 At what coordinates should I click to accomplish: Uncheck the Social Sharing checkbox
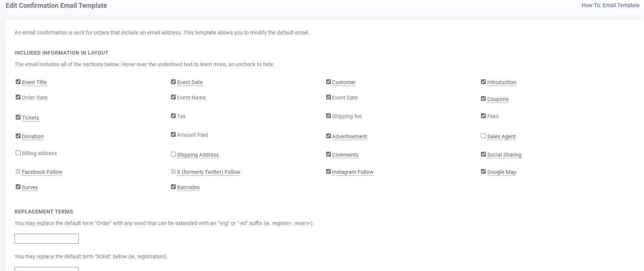point(483,154)
